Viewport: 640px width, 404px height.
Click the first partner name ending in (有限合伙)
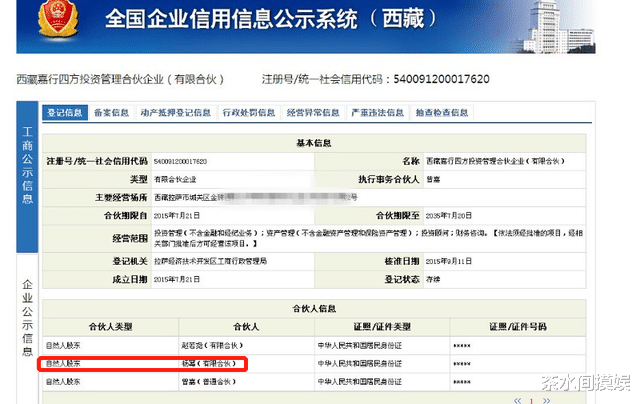212,346
